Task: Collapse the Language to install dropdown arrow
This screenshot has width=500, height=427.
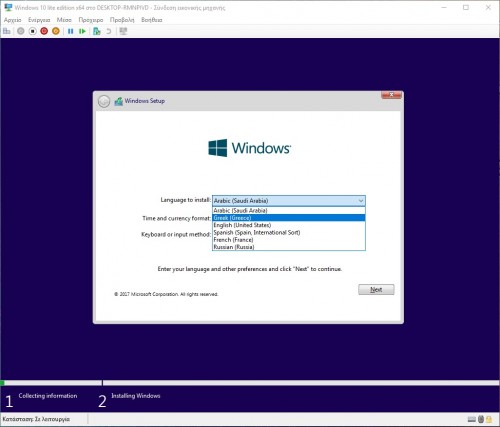Action: [361, 201]
